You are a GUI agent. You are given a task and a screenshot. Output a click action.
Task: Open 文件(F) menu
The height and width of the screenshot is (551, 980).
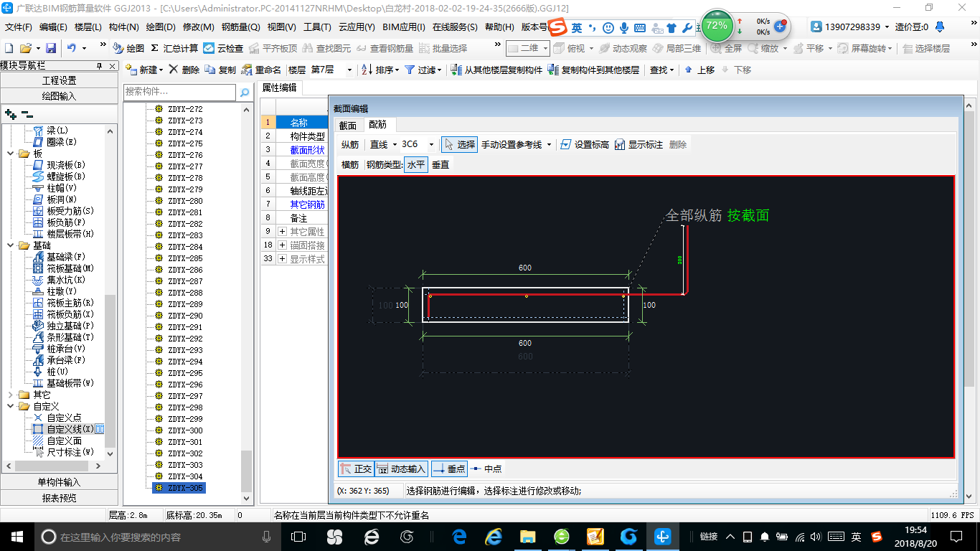click(18, 27)
